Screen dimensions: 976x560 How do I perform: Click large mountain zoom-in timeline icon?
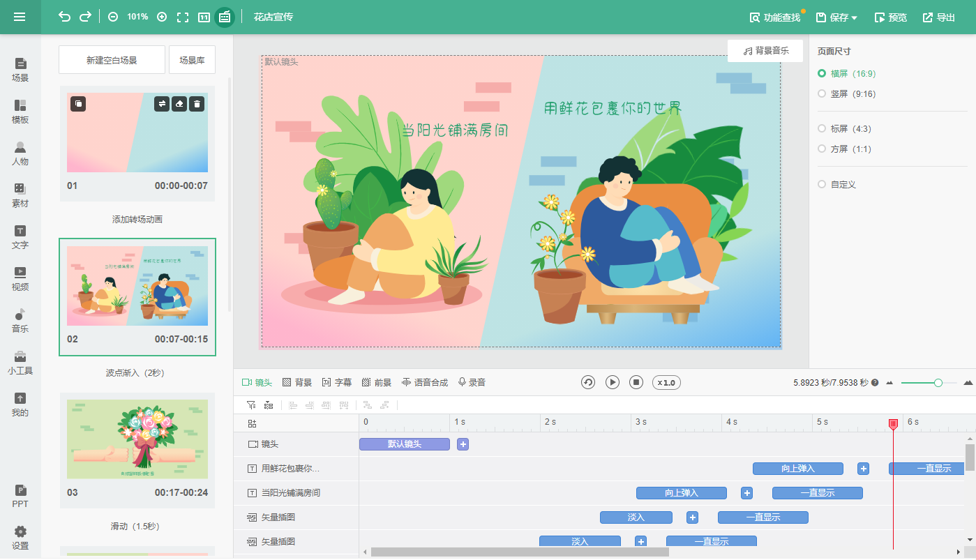(x=968, y=382)
